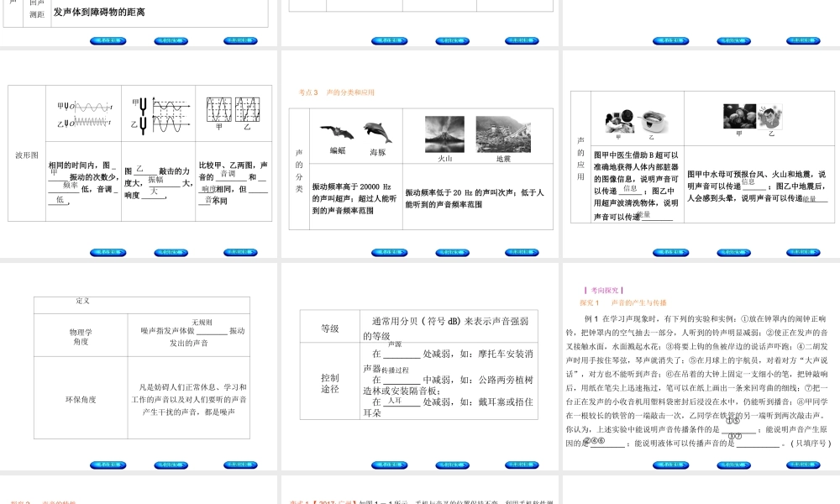Click the tuning fork waveform diagram
Screen dimensions: 840x504
click(160, 116)
